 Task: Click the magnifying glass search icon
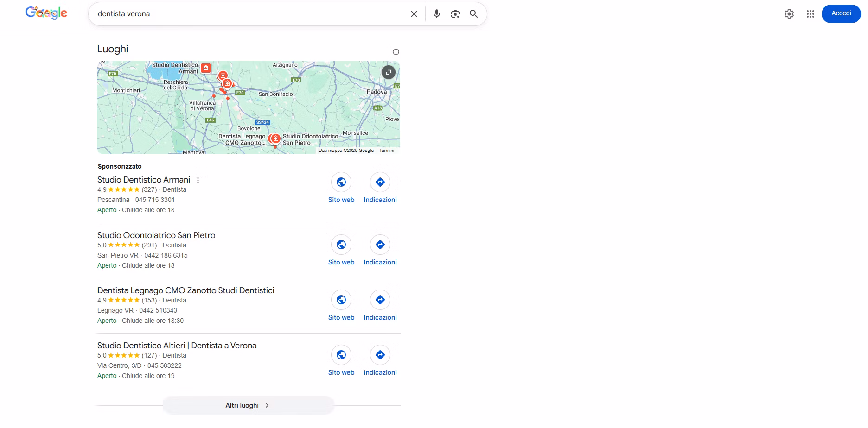click(473, 14)
